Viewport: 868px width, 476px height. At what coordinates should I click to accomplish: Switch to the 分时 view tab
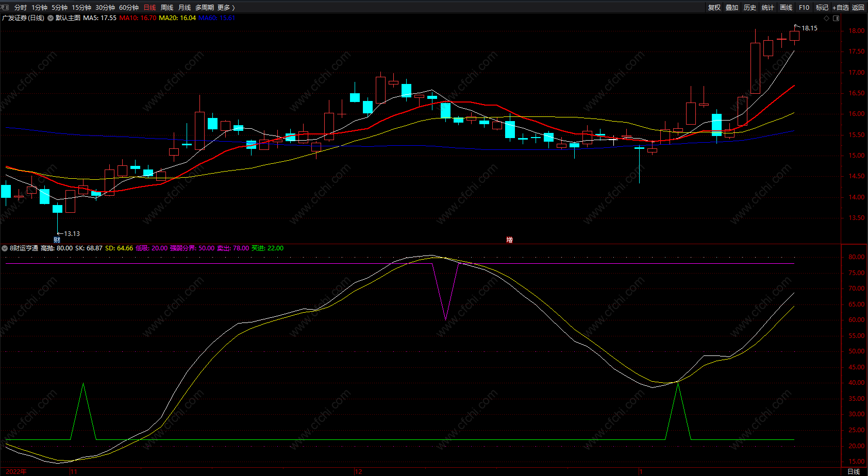click(21, 8)
